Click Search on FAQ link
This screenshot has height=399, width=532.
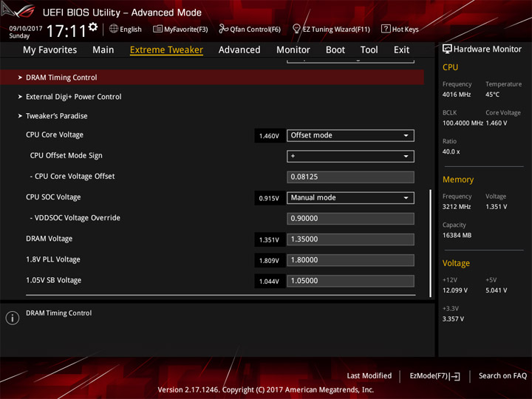(502, 375)
